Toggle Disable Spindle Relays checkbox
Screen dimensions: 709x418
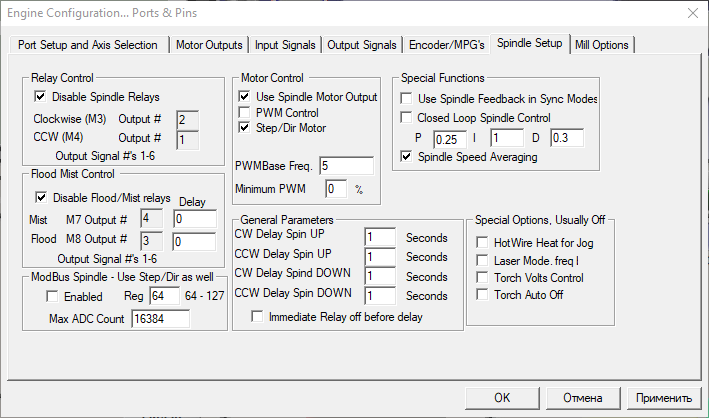point(41,97)
